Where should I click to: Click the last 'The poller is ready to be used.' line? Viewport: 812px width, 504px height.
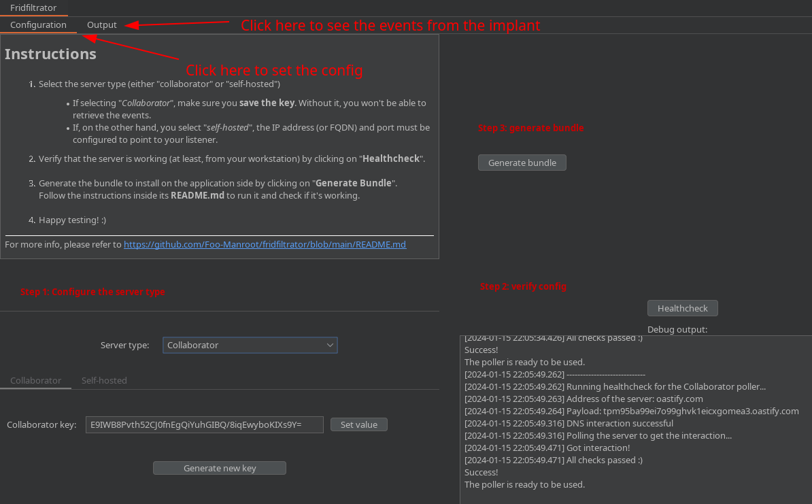tap(524, 485)
